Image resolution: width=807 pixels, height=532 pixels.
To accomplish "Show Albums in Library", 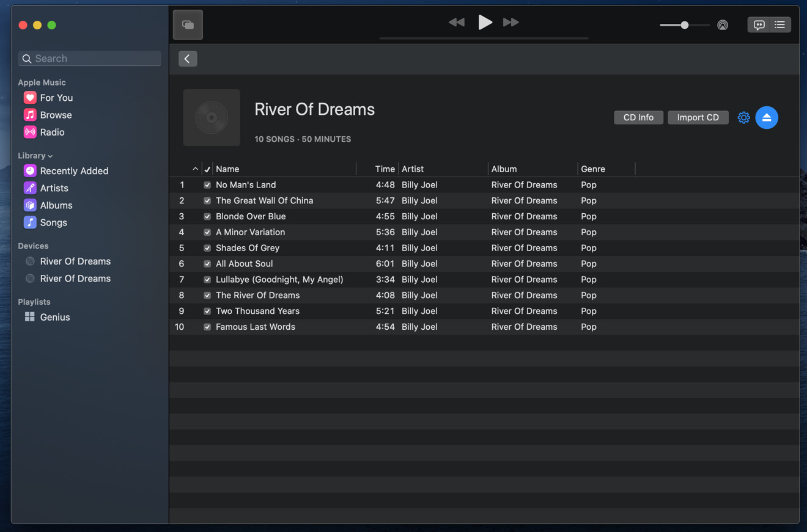I will tap(56, 205).
